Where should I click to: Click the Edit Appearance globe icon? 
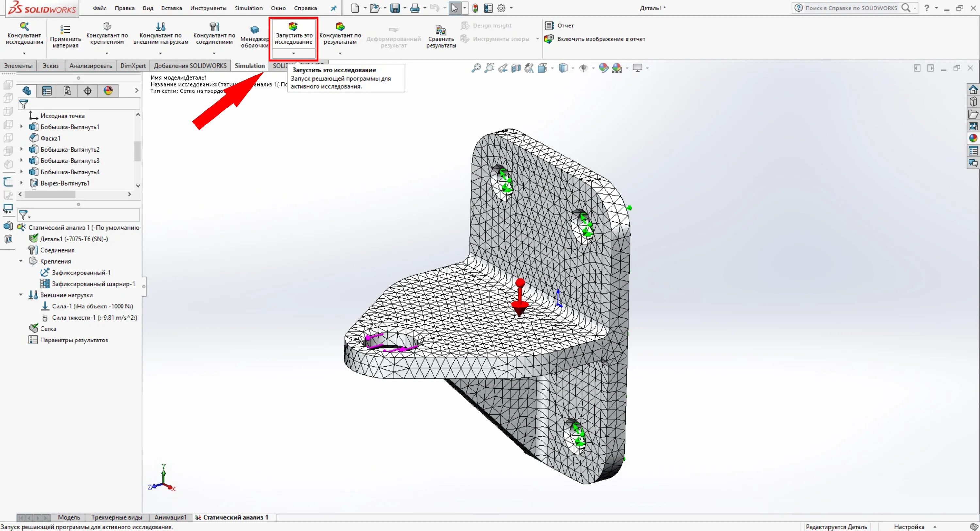pyautogui.click(x=603, y=68)
